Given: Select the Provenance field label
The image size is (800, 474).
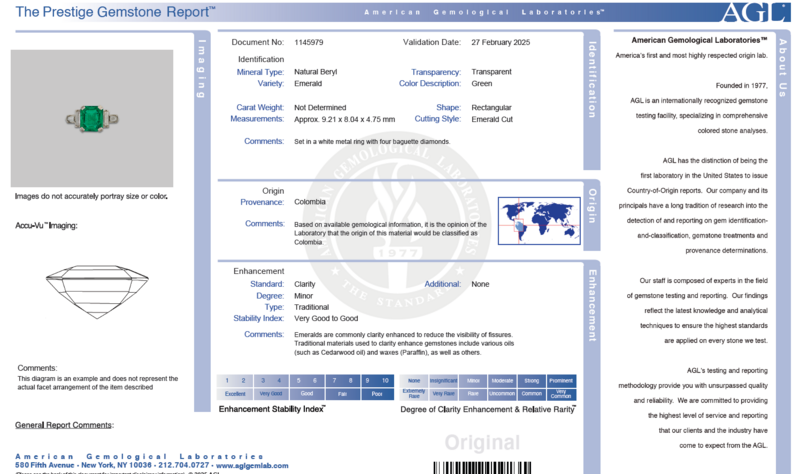Looking at the screenshot, I should pyautogui.click(x=262, y=202).
